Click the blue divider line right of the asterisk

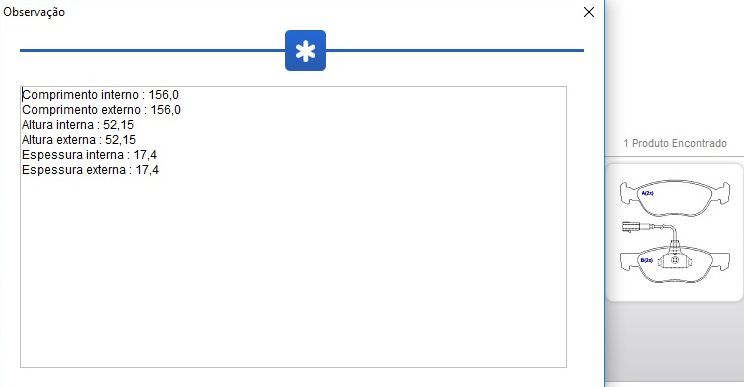455,50
